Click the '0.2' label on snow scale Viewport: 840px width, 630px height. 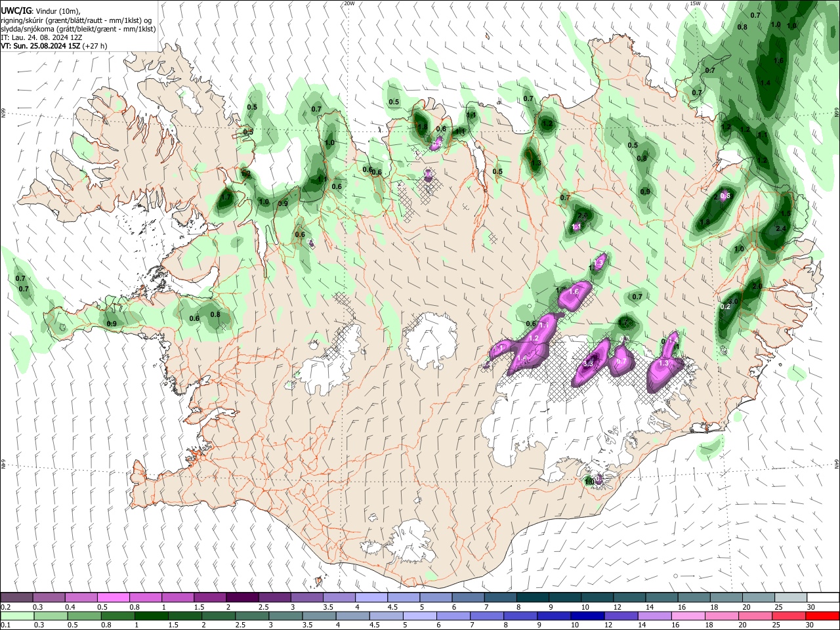[x=6, y=607]
